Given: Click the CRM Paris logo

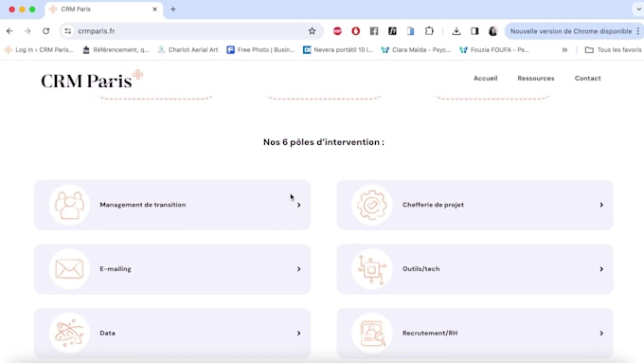Looking at the screenshot, I should point(92,80).
